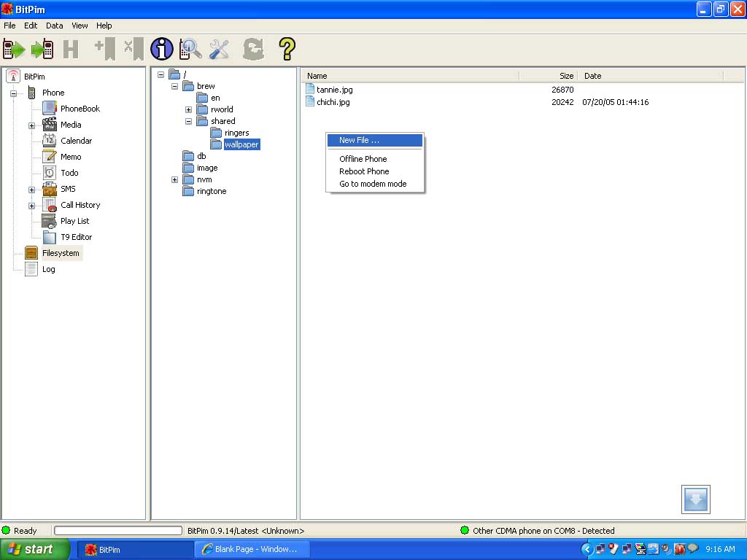Open the Data menu
The height and width of the screenshot is (560, 747).
coord(54,26)
